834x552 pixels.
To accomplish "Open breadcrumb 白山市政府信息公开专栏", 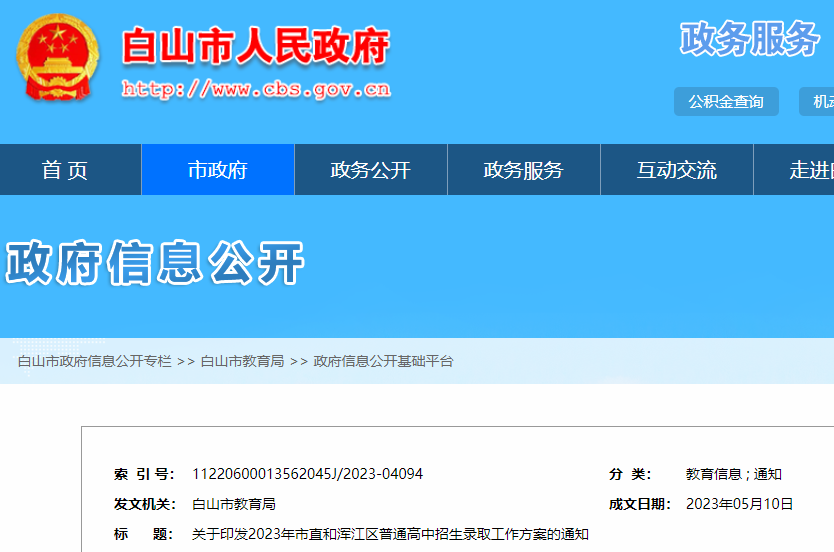I will pyautogui.click(x=95, y=361).
